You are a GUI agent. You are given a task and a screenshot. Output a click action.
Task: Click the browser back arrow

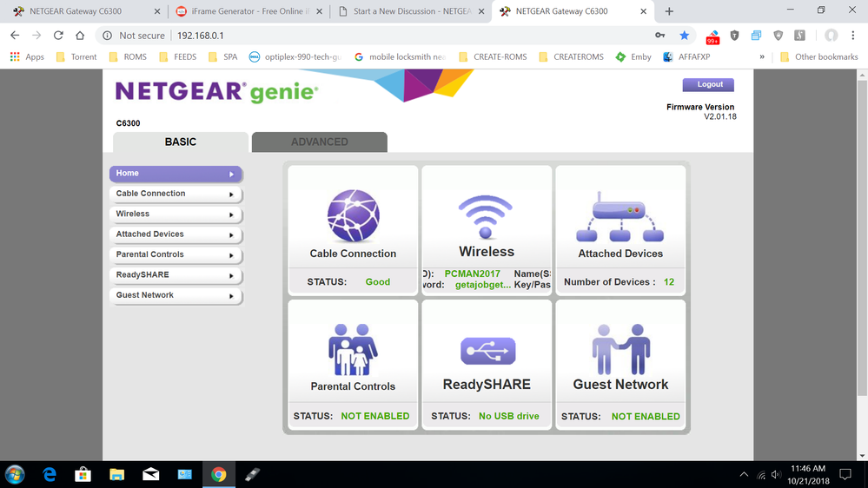point(15,36)
